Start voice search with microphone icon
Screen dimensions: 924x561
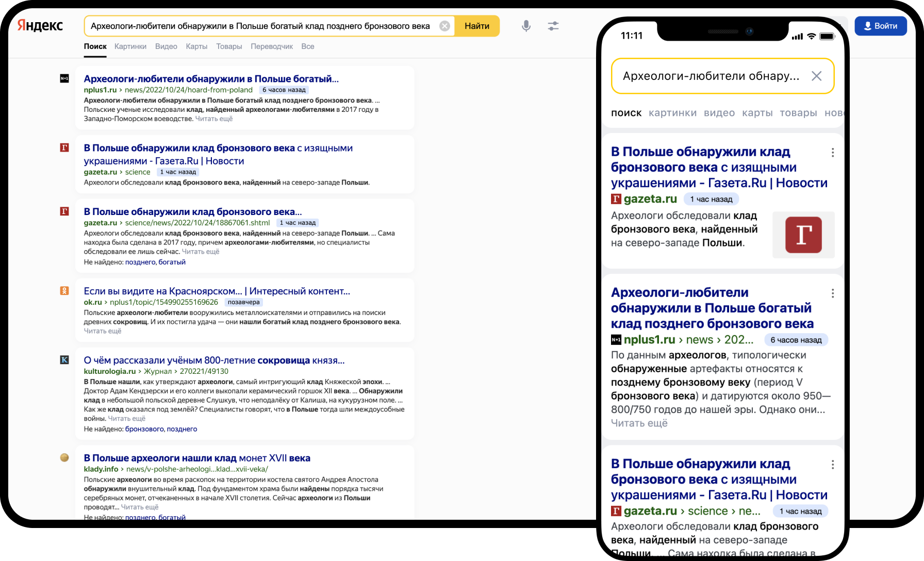point(526,26)
